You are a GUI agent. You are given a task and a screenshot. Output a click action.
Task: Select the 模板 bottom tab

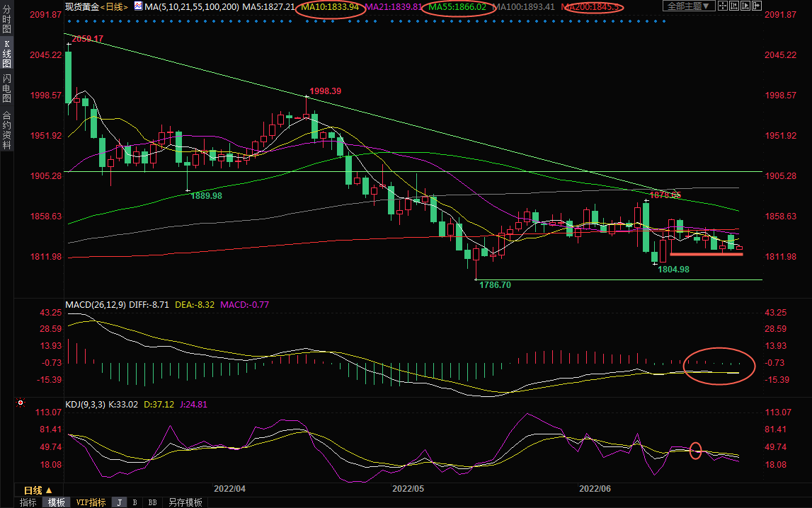point(56,502)
